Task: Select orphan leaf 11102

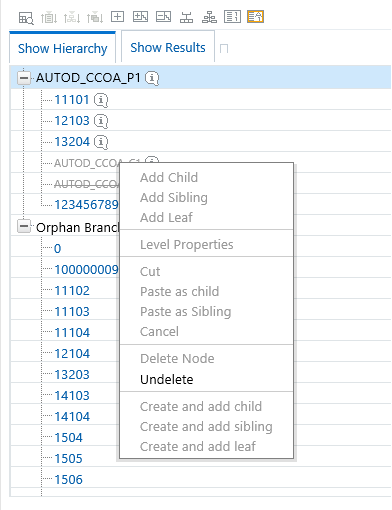Action: [x=72, y=291]
